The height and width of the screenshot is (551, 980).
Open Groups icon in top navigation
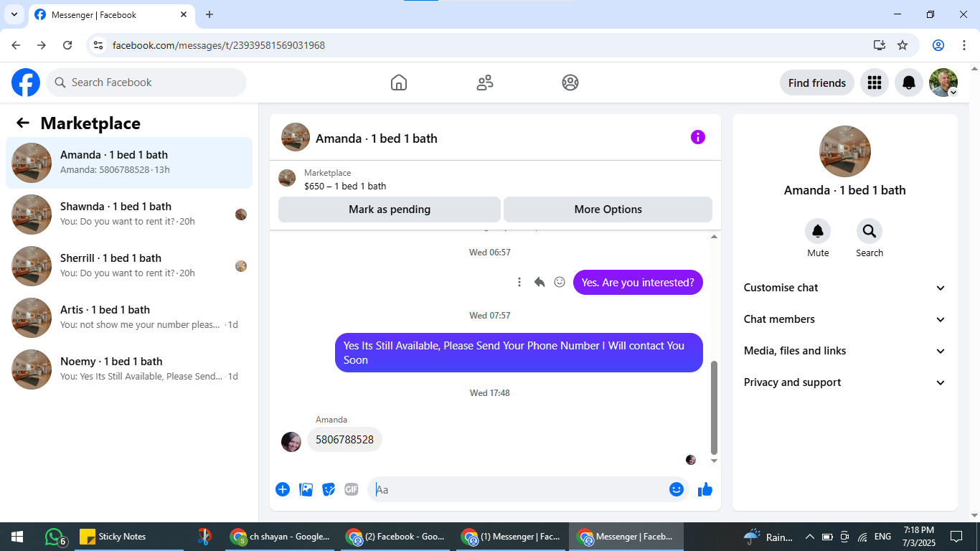(570, 83)
